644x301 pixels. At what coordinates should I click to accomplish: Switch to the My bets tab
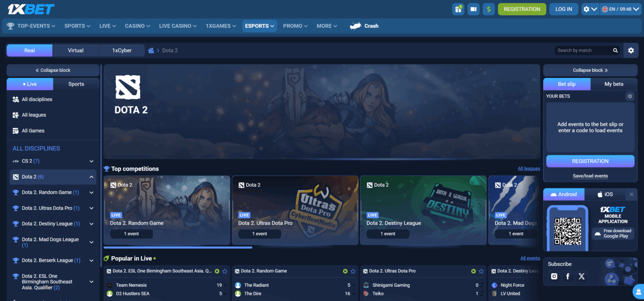coord(614,84)
